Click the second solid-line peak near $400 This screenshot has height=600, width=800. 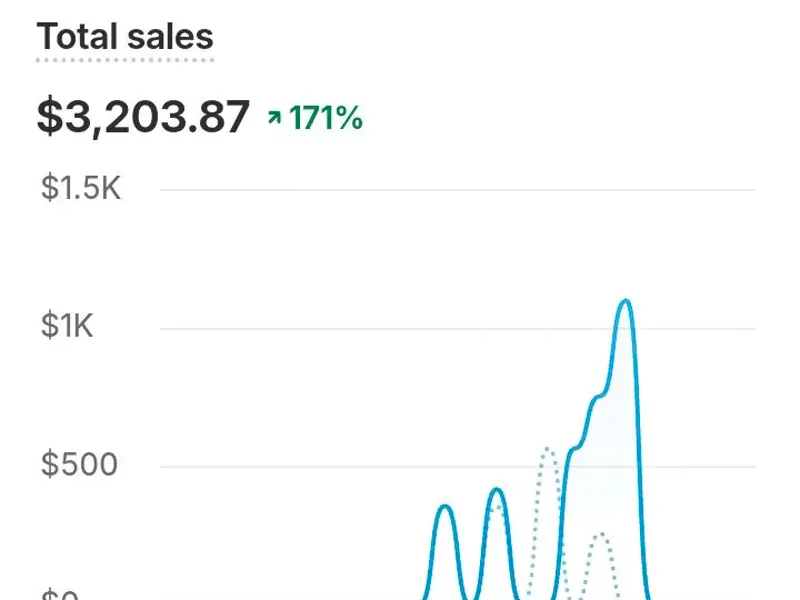(x=497, y=490)
